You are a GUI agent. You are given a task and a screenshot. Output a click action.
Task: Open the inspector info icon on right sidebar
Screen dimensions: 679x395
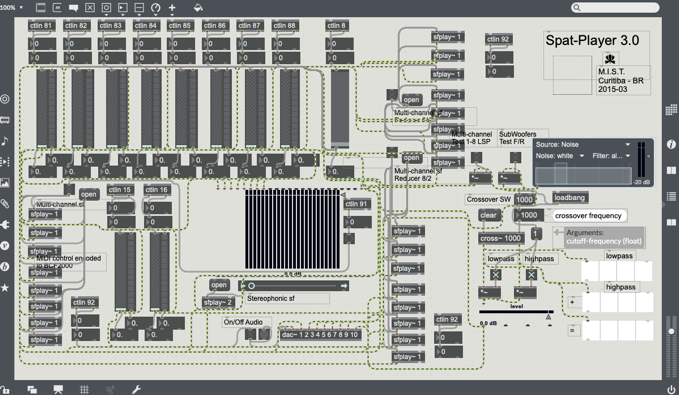(671, 145)
